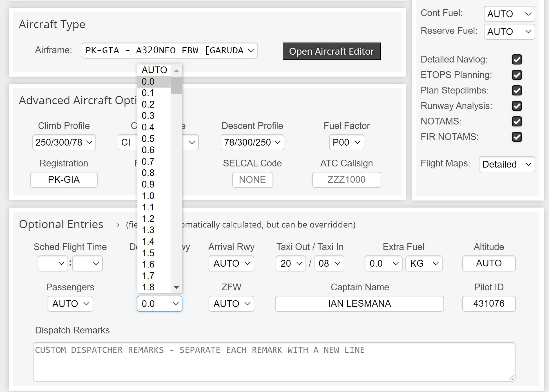This screenshot has height=392, width=549.
Task: Open the Airframe dropdown
Action: (x=169, y=51)
